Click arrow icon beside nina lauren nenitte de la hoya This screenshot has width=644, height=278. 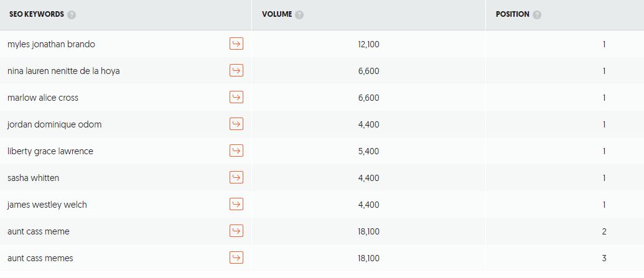coord(236,70)
